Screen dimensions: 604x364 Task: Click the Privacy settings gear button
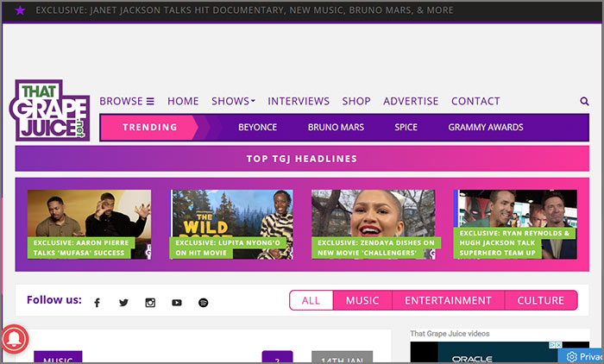pyautogui.click(x=582, y=356)
